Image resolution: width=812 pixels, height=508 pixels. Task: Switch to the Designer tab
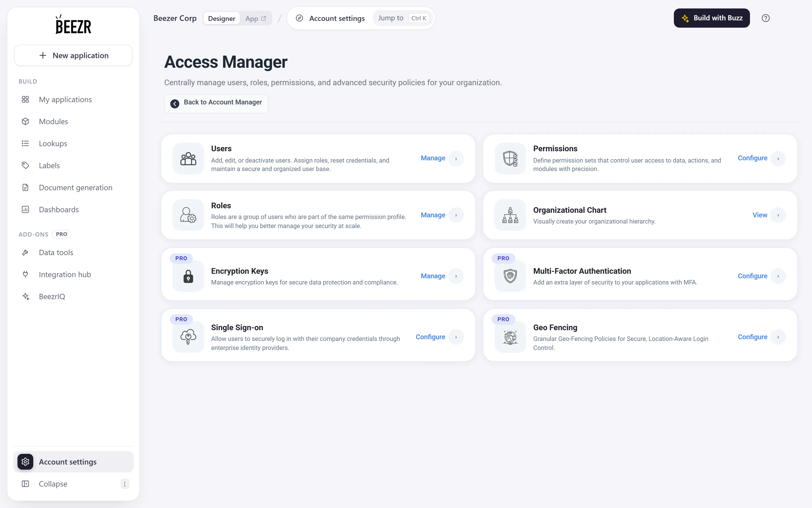pyautogui.click(x=221, y=18)
